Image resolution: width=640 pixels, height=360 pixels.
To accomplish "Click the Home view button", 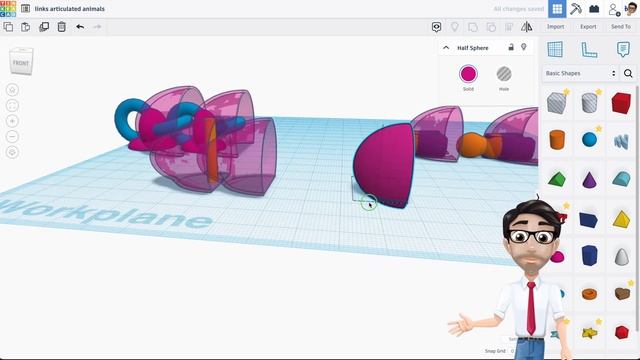I will 13,90.
